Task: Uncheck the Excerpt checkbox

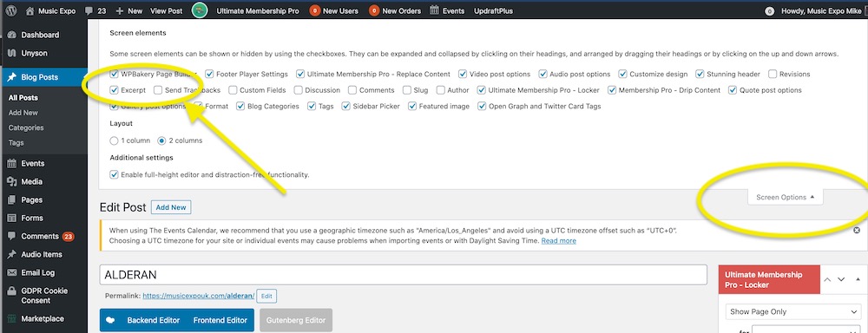Action: click(114, 90)
